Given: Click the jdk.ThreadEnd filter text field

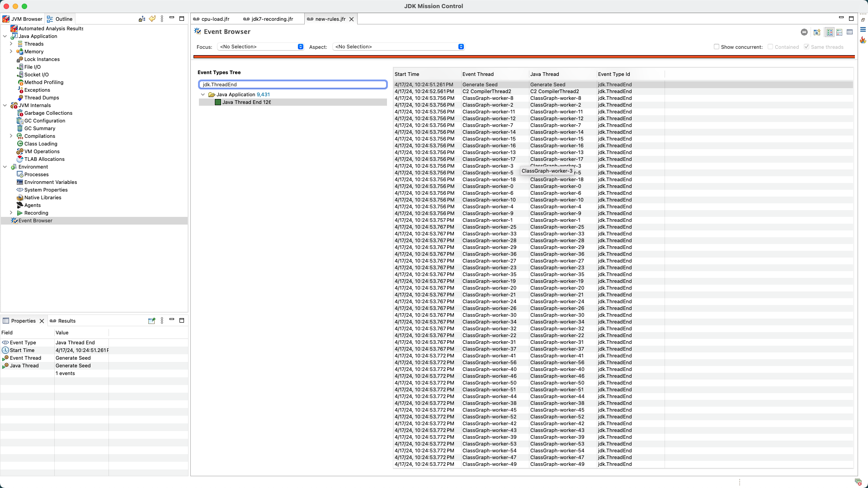Looking at the screenshot, I should click(292, 84).
